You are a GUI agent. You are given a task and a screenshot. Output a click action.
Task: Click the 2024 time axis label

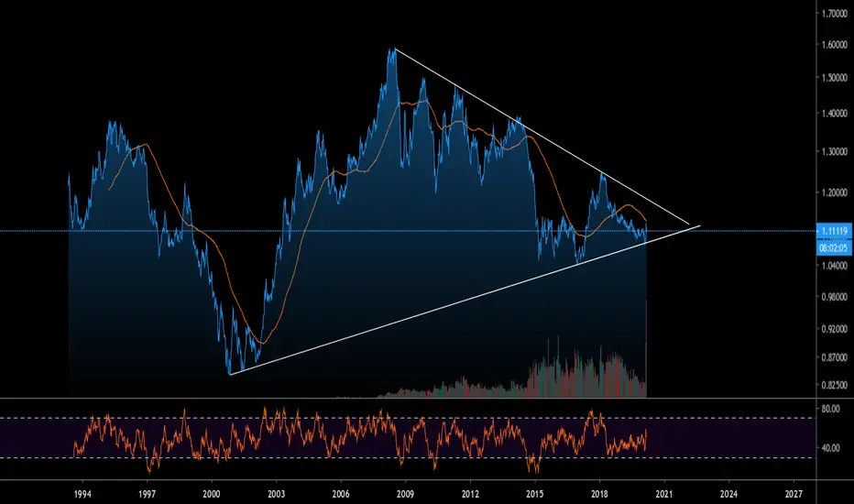coord(728,494)
